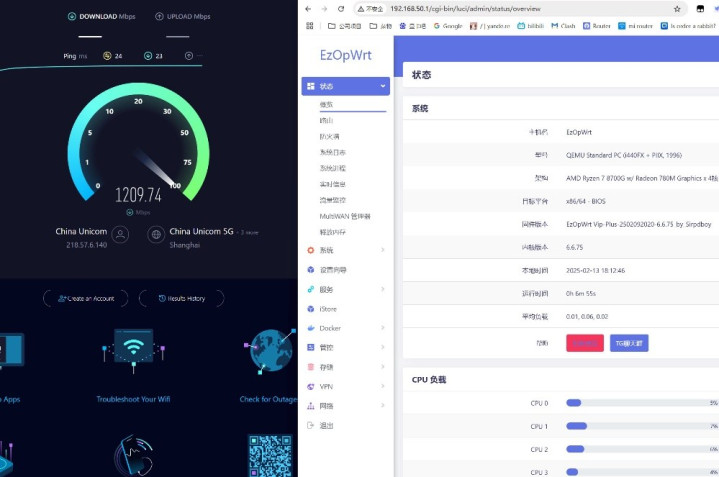719x477 pixels.
Task: Click the CPU 0 load bar
Action: pos(642,403)
